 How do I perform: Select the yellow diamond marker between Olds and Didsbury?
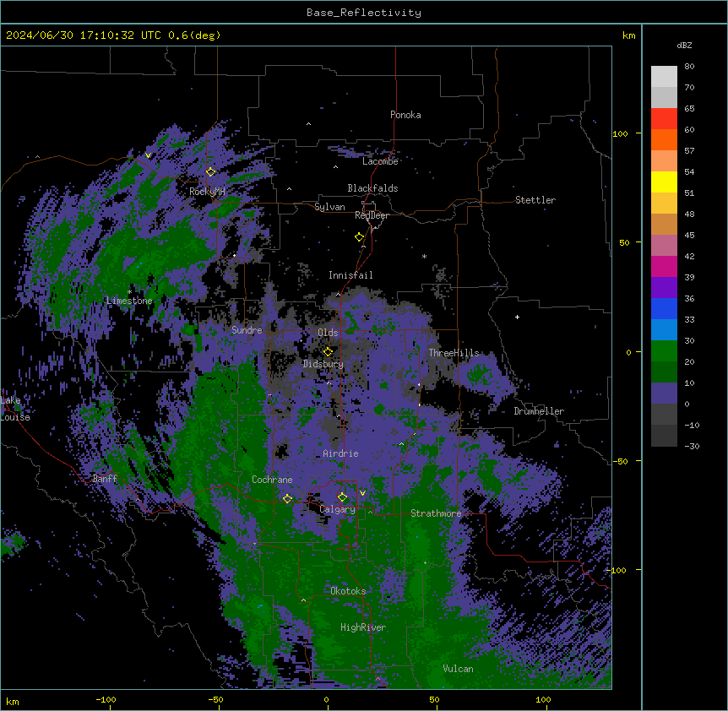tap(328, 351)
